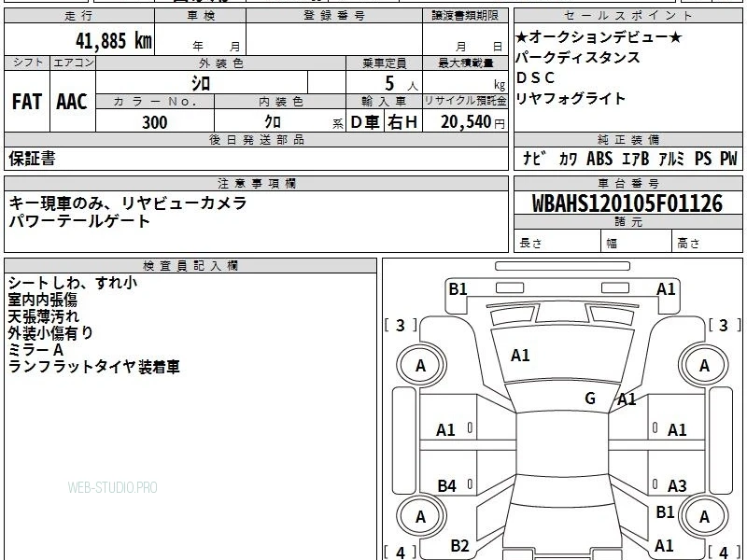Click the 幅 dimension field
The height and width of the screenshot is (560, 747).
[637, 243]
